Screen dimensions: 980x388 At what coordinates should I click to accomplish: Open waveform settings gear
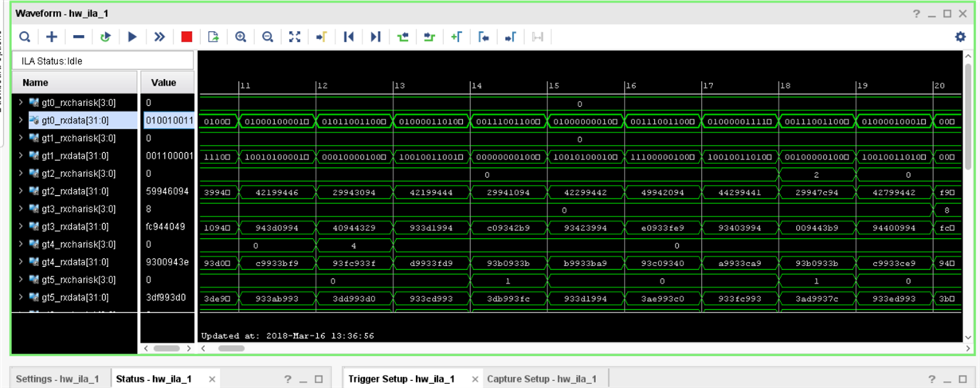(x=960, y=37)
